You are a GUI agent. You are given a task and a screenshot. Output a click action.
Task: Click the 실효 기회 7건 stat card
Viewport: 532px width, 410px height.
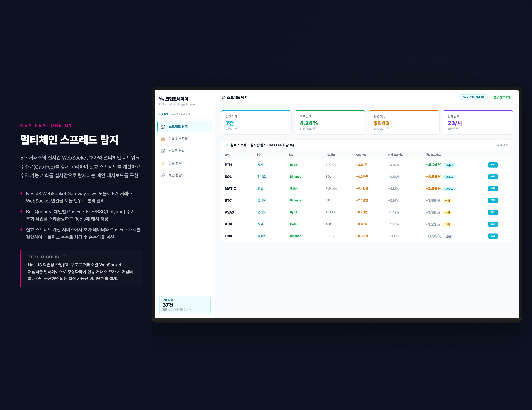[x=256, y=122]
